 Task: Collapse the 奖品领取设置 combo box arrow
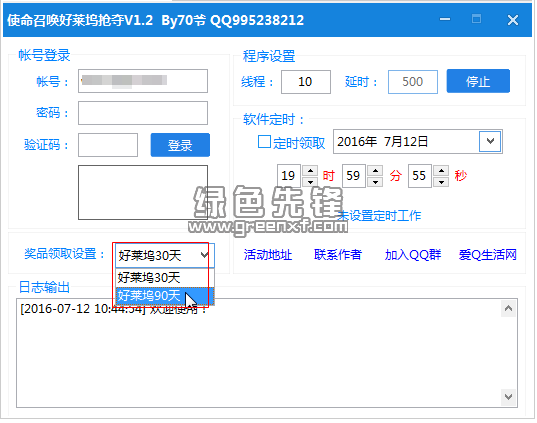point(205,255)
